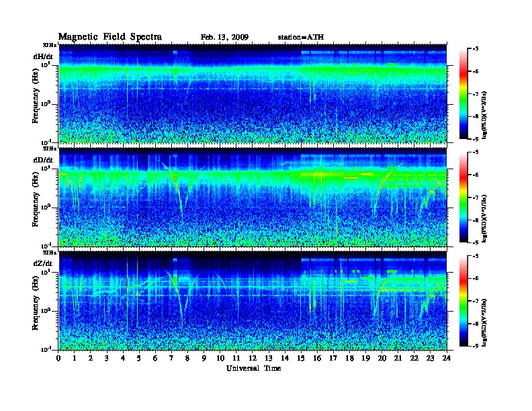
Task: Click the color bar beside the dZ/dt panel
Action: 463,301
